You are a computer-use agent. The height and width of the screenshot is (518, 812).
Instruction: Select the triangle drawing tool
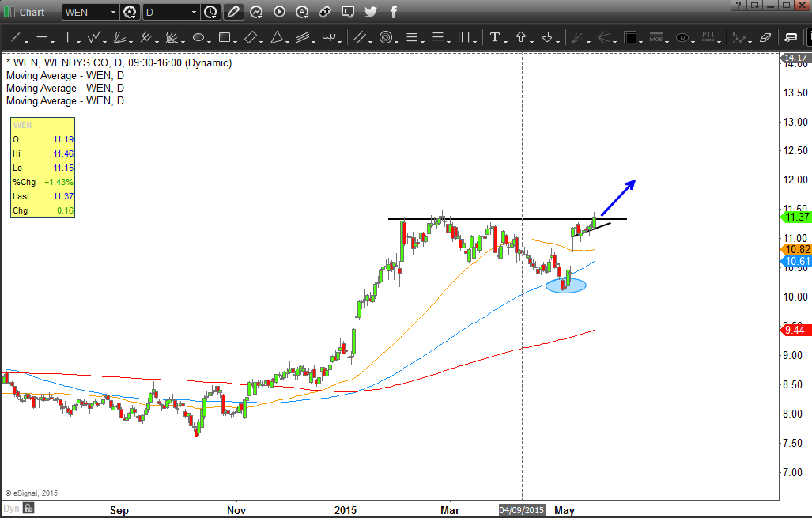tap(277, 37)
